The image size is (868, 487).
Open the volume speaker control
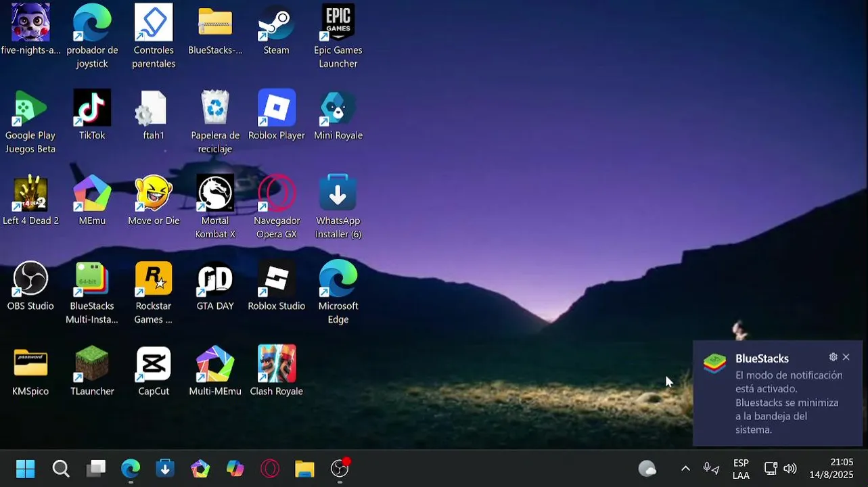tap(790, 468)
